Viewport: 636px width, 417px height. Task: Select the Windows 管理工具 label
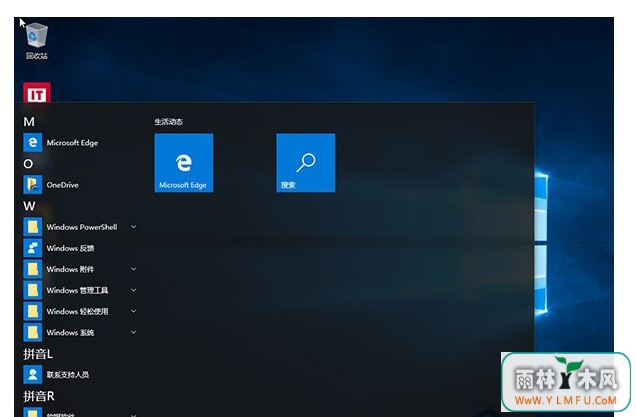77,290
